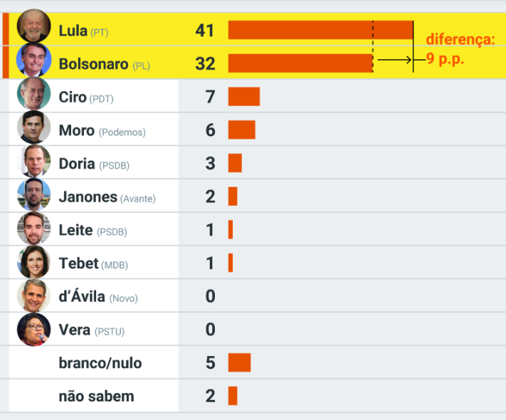Click Bolsonaro's round portrait photo

(x=33, y=61)
